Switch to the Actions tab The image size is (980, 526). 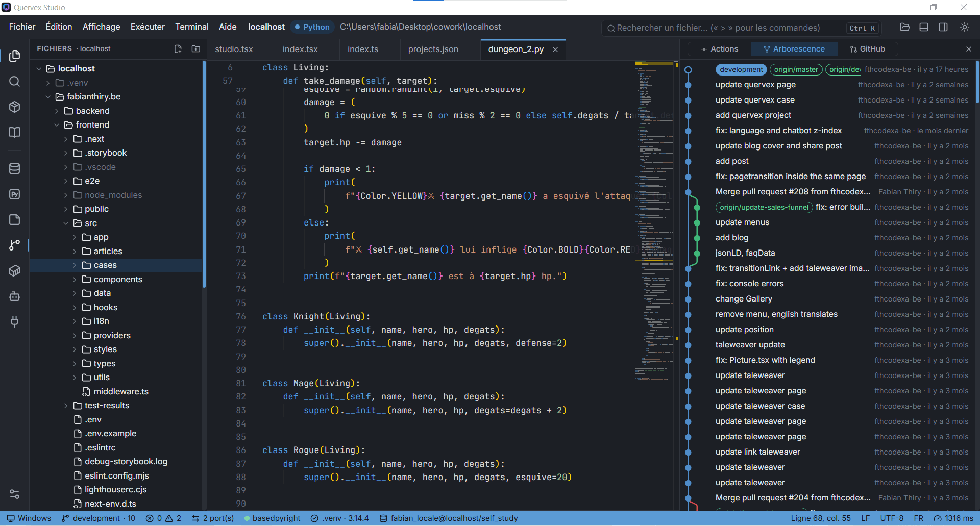720,49
